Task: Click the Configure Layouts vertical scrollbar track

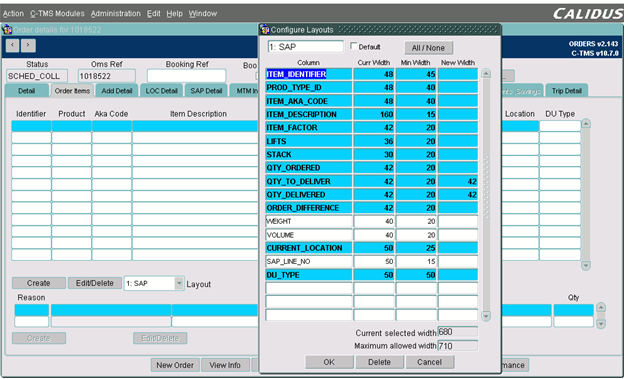Action: [486, 194]
